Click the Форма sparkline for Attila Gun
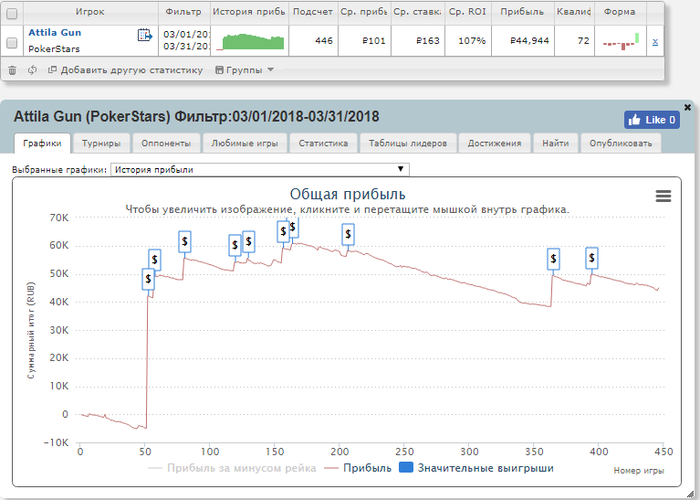Image resolution: width=700 pixels, height=500 pixels. pos(621,41)
